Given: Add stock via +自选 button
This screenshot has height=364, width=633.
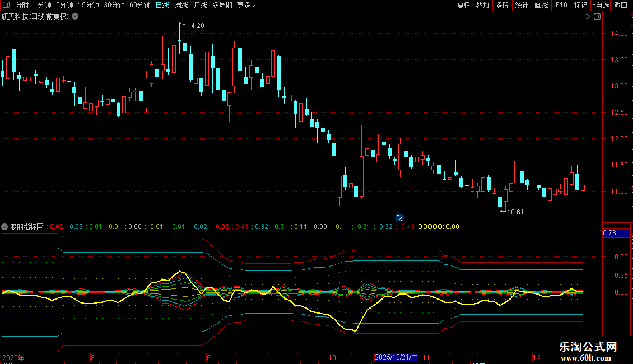Looking at the screenshot, I should [601, 6].
